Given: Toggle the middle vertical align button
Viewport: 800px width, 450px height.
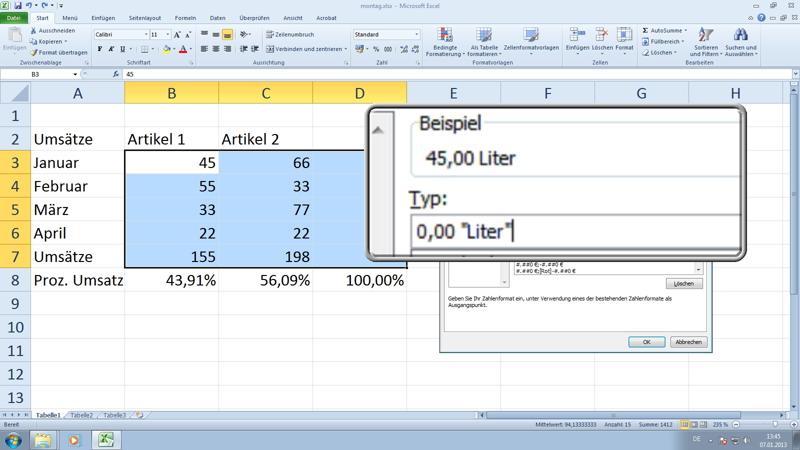Looking at the screenshot, I should click(216, 34).
